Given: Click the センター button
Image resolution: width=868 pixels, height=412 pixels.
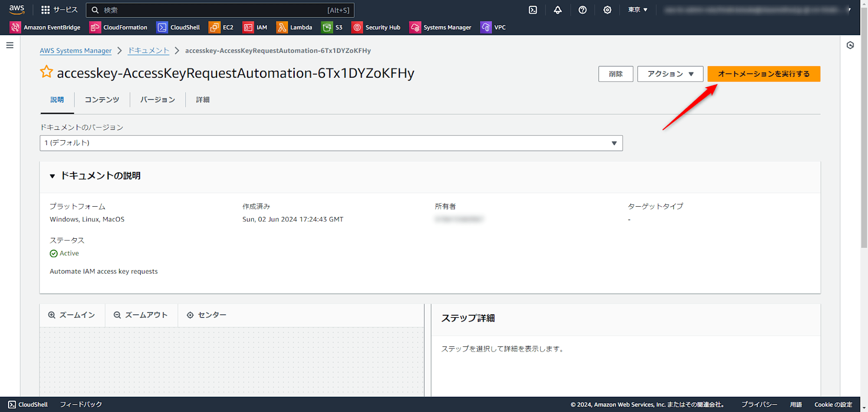Looking at the screenshot, I should (207, 315).
